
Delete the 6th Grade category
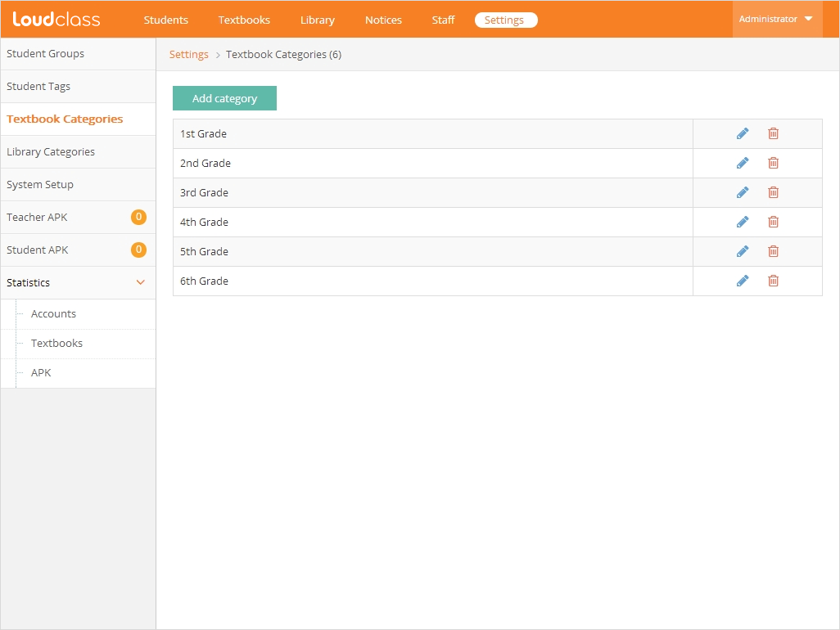(x=773, y=281)
